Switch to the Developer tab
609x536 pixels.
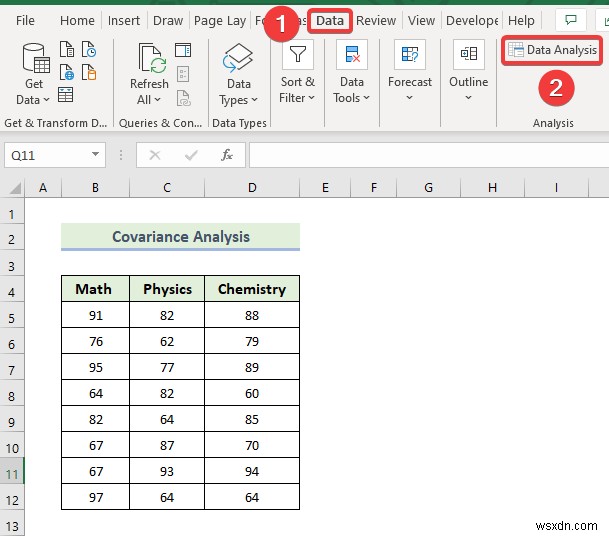tap(472, 21)
